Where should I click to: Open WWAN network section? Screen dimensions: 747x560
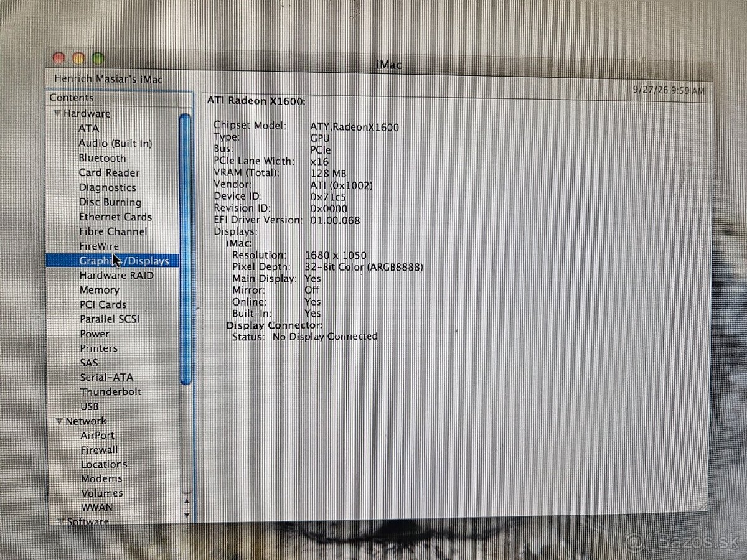[97, 507]
